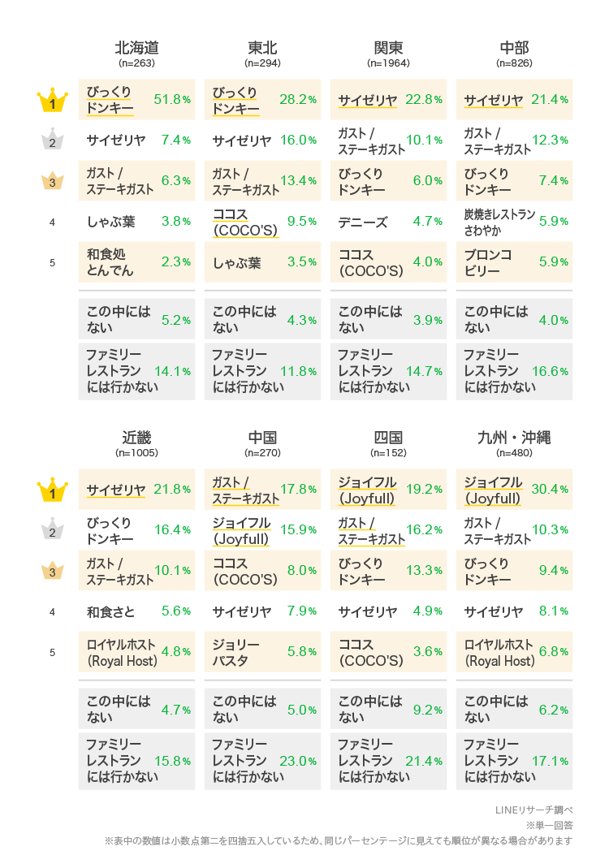
Task: Click the 関東 region heading
Action: coord(388,47)
